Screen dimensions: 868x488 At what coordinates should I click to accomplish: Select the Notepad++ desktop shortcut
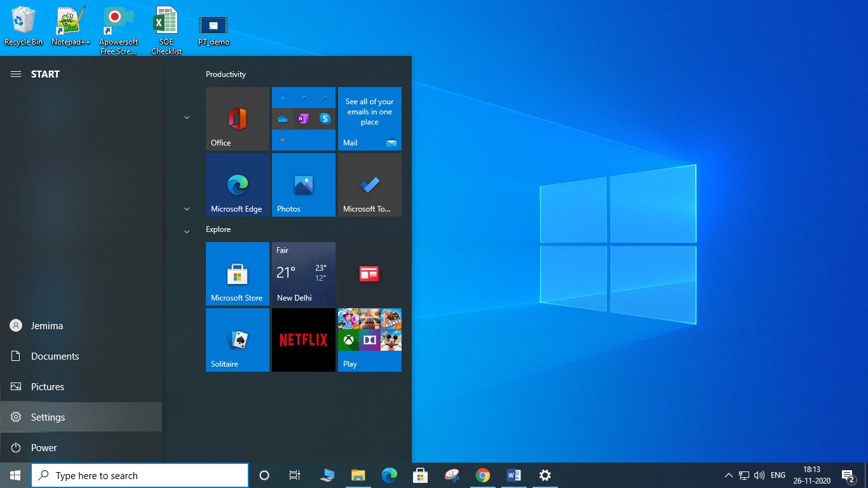coord(71,26)
